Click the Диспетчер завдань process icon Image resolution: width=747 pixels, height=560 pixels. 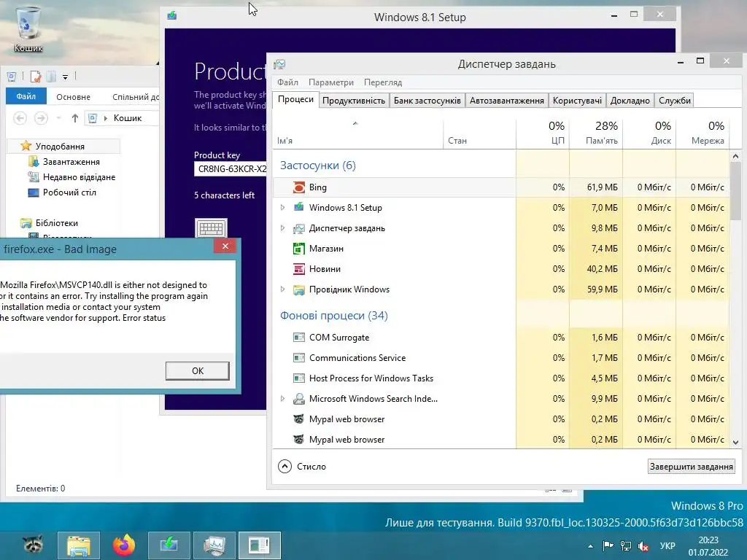pos(298,228)
